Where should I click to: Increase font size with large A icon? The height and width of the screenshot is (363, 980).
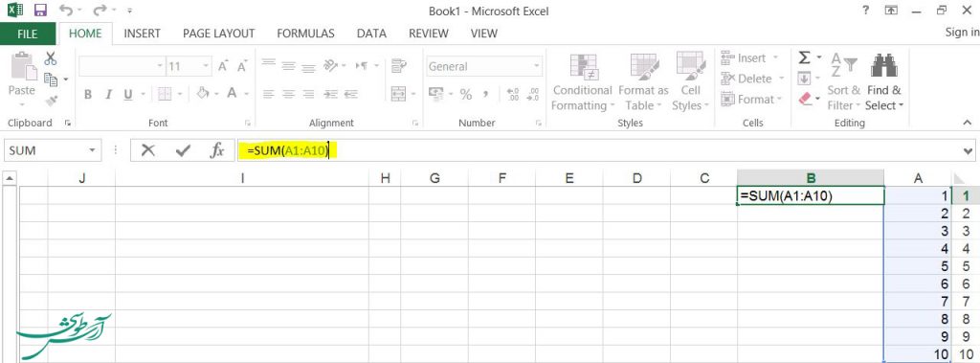pos(223,66)
